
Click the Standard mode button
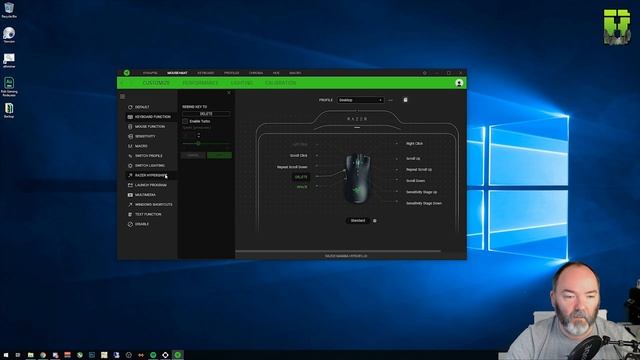click(x=358, y=221)
